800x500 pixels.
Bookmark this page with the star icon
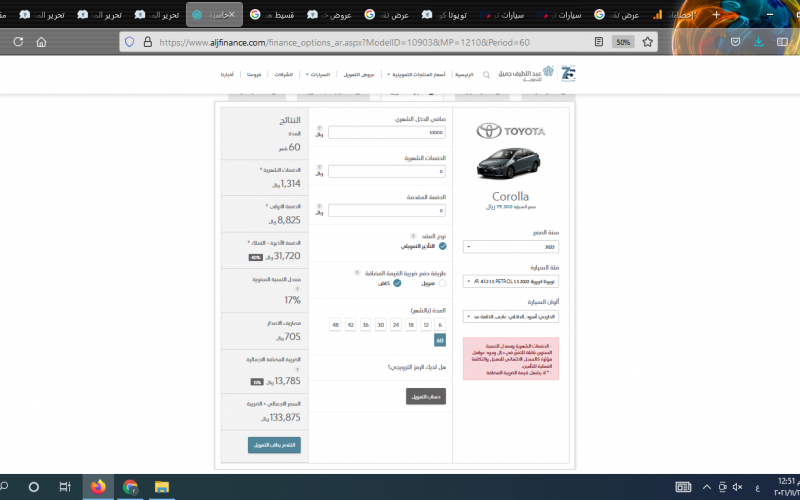[647, 42]
